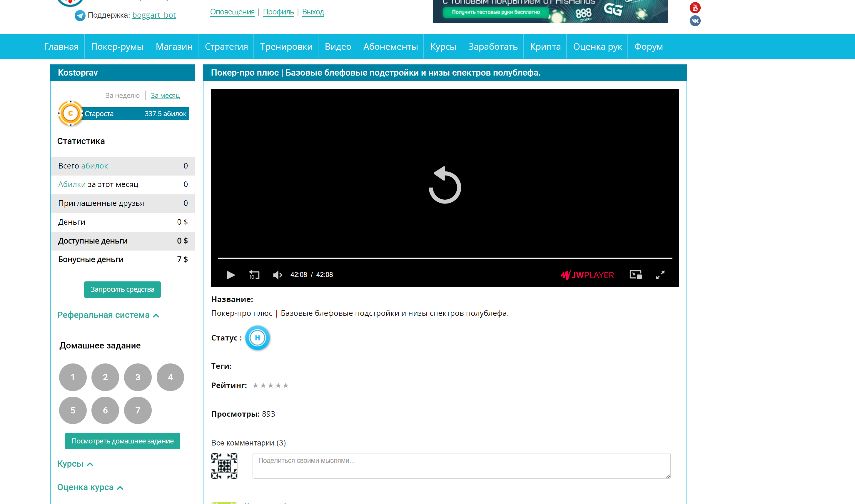Open Видео menu item
The width and height of the screenshot is (855, 504).
coord(338,46)
